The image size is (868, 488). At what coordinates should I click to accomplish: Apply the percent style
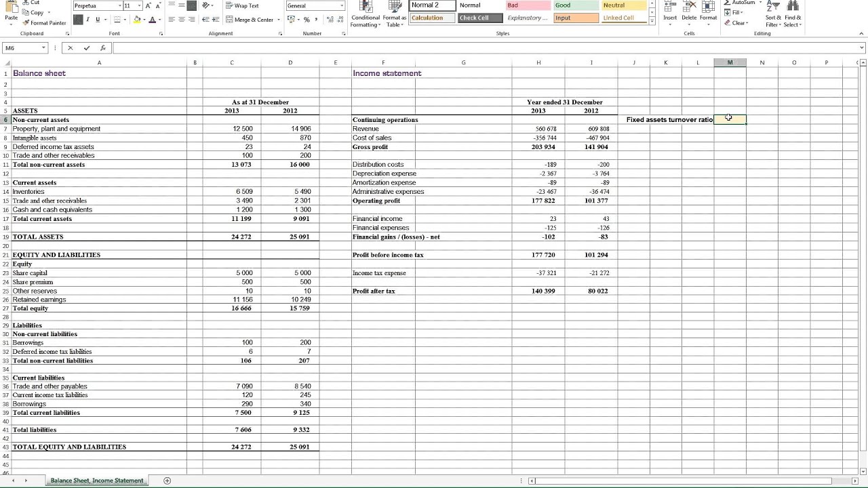(x=307, y=20)
